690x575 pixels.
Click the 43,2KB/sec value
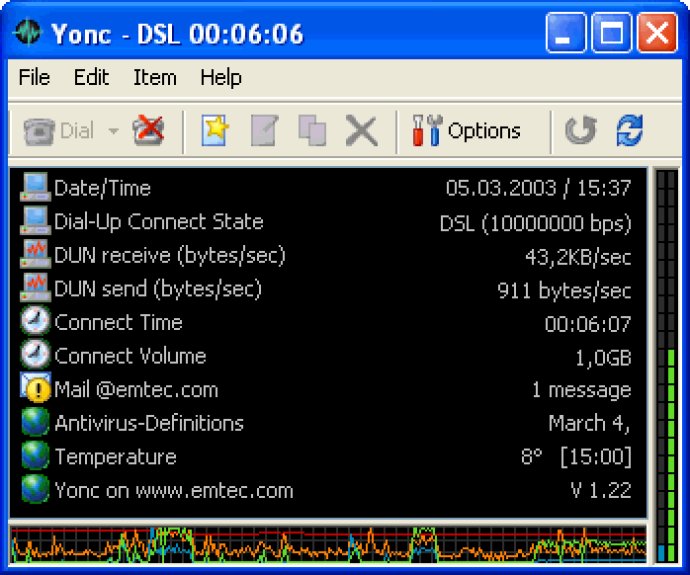pyautogui.click(x=578, y=256)
